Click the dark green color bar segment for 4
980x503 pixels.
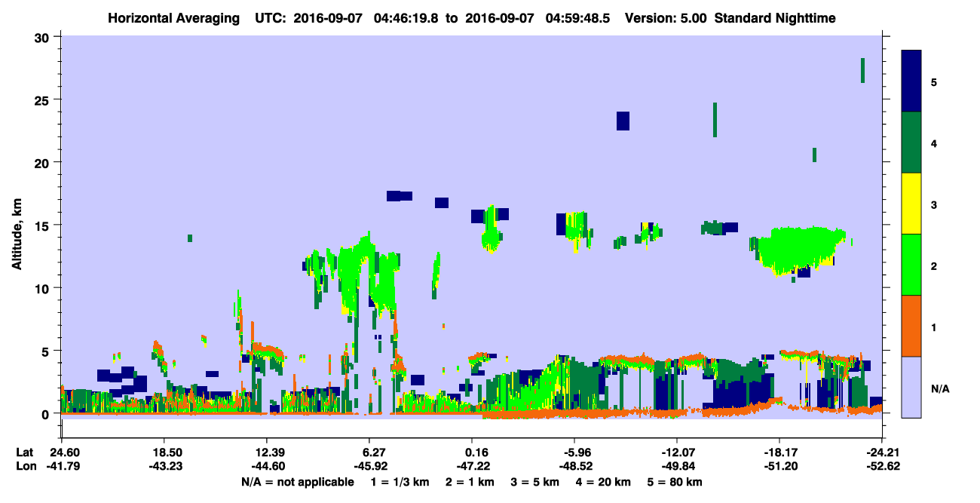click(911, 143)
